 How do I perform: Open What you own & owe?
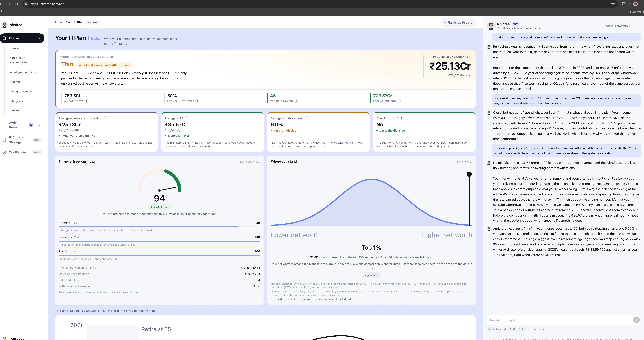pos(24,72)
